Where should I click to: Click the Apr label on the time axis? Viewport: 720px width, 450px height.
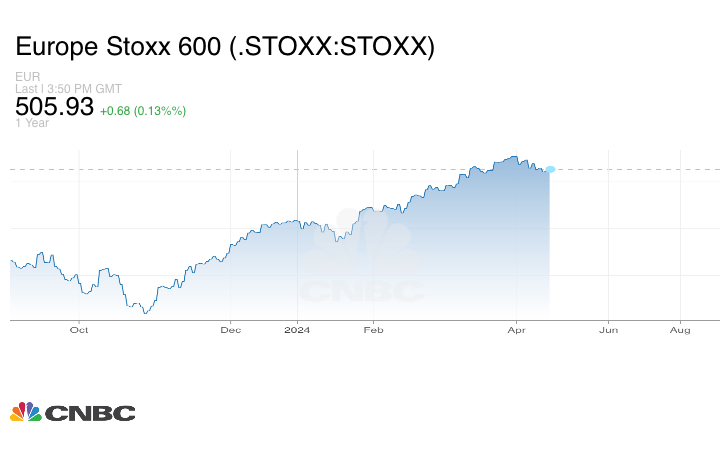(517, 329)
